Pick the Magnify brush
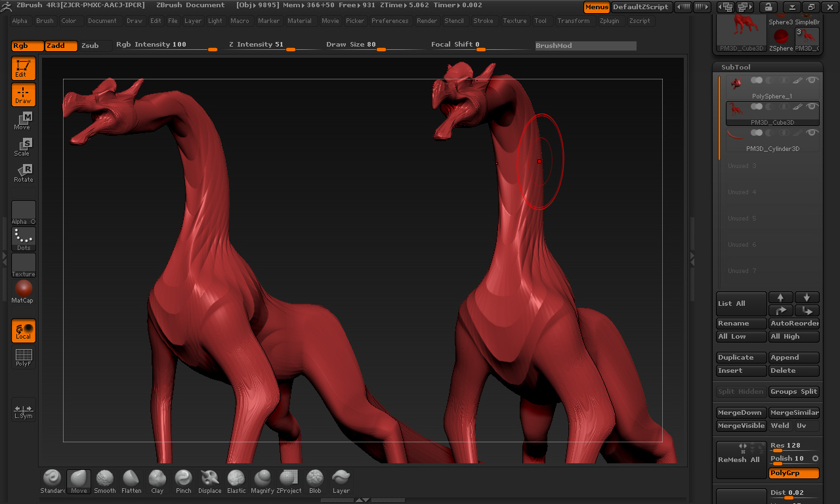 click(262, 481)
